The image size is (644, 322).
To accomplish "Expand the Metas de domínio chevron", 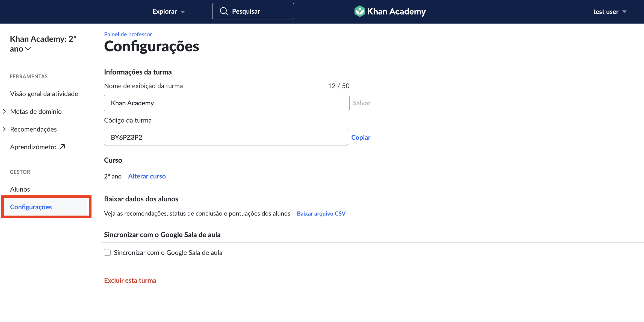I will (4, 111).
